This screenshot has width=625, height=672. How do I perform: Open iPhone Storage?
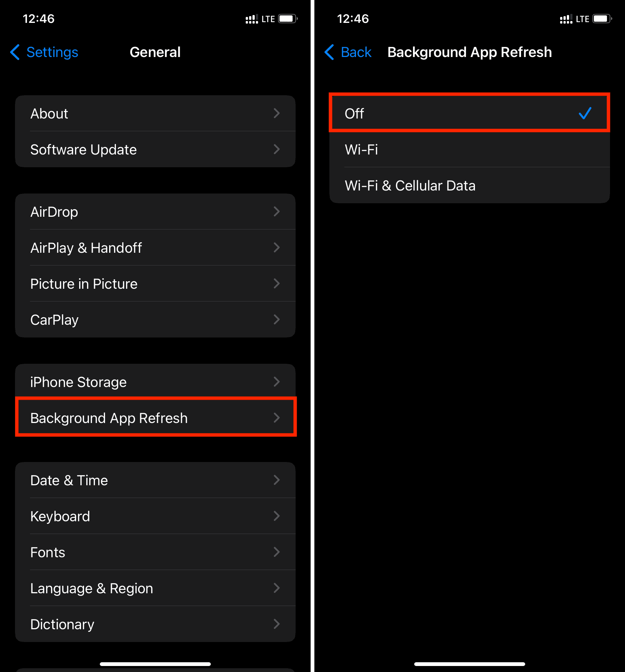155,382
